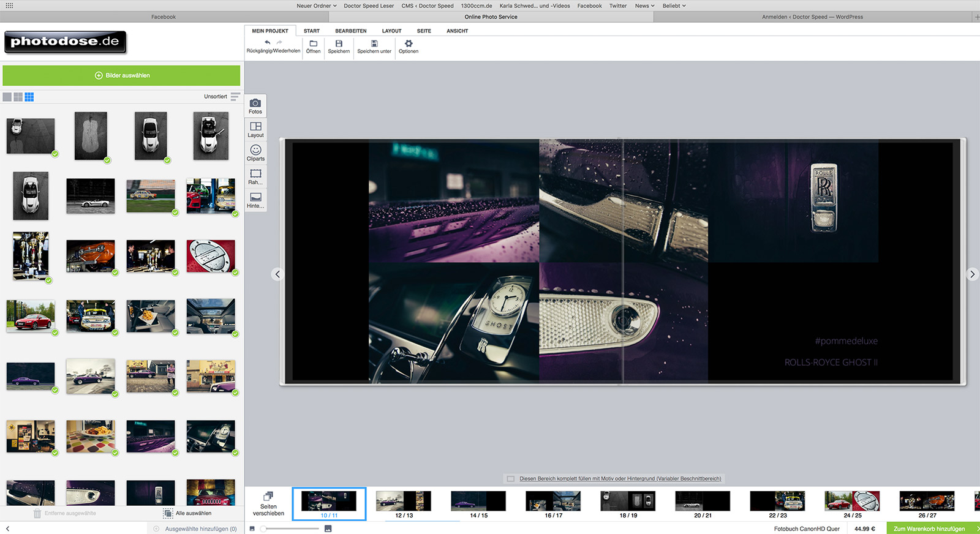Click the green Bilder auswählen button
The width and height of the screenshot is (980, 534).
[x=121, y=75]
